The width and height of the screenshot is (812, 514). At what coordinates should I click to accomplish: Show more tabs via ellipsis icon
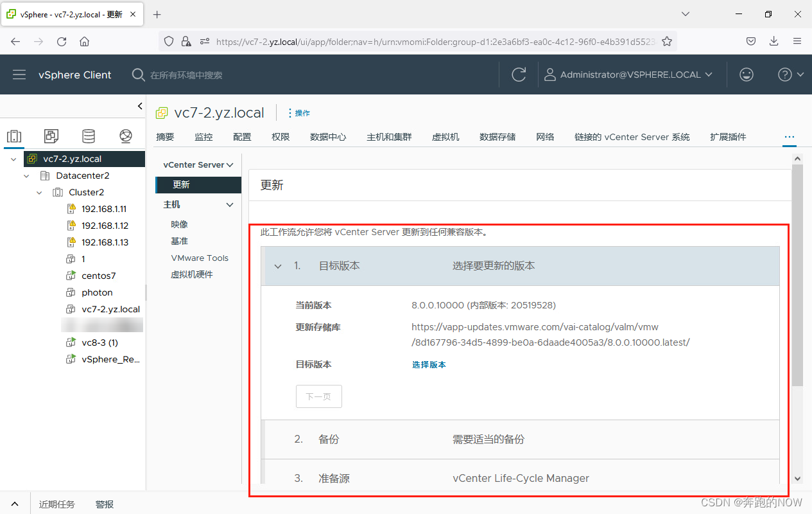tap(790, 137)
